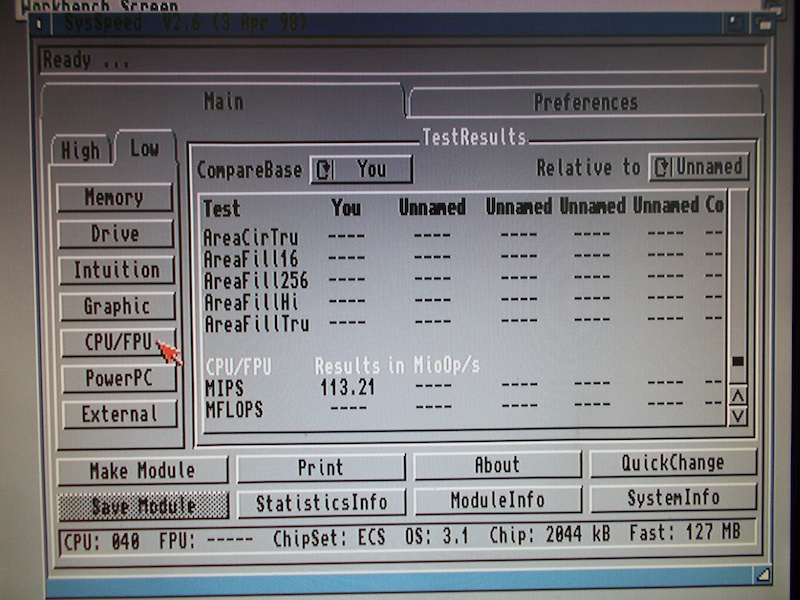Click the scroll up arrow in results list

point(738,397)
